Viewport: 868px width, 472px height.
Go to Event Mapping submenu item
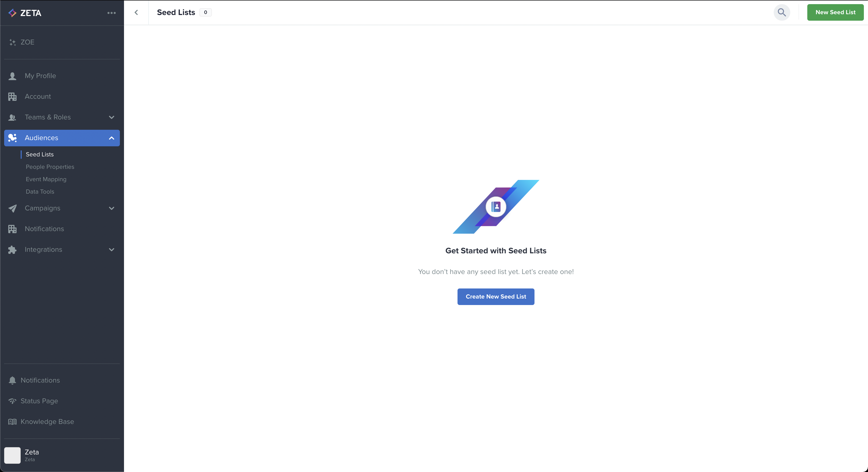click(46, 179)
